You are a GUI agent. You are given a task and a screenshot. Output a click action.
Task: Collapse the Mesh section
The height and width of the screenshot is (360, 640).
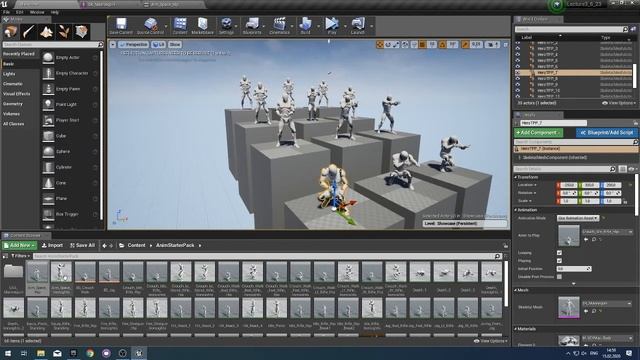tap(516, 290)
